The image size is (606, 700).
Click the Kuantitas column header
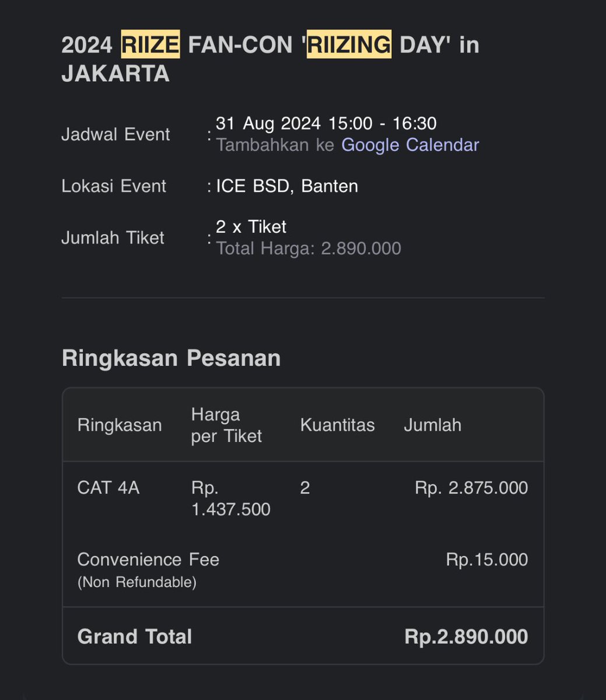pyautogui.click(x=337, y=425)
